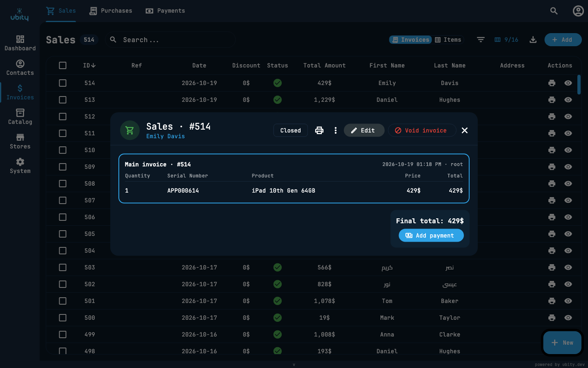The height and width of the screenshot is (368, 588).
Task: Open Catalog in the sidebar
Action: pos(20,117)
